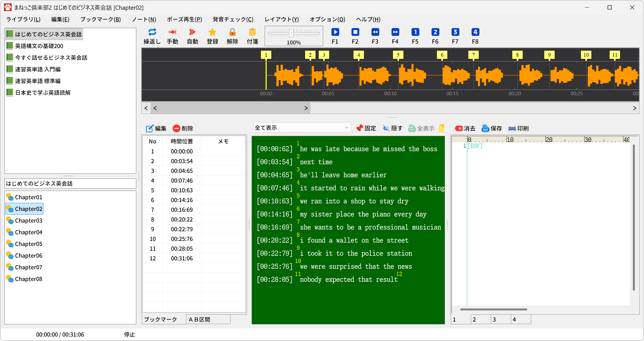Image resolution: width=644 pixels, height=341 pixels.
Task: Fast forward with the F4 button
Action: 395,36
